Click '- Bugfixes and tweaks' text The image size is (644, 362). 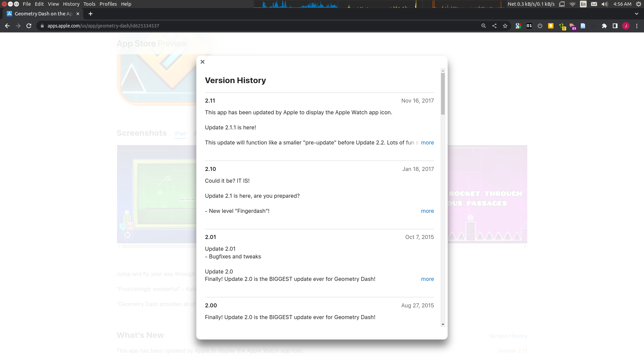click(233, 256)
